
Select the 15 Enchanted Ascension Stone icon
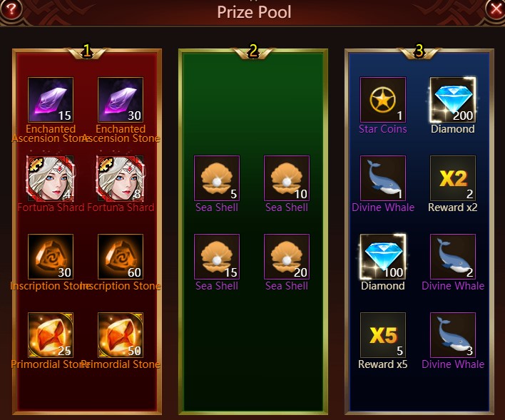[x=51, y=100]
